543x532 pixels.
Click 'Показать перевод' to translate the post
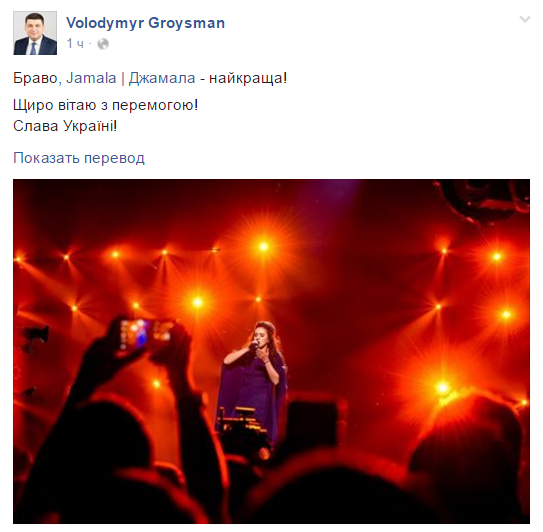point(79,158)
